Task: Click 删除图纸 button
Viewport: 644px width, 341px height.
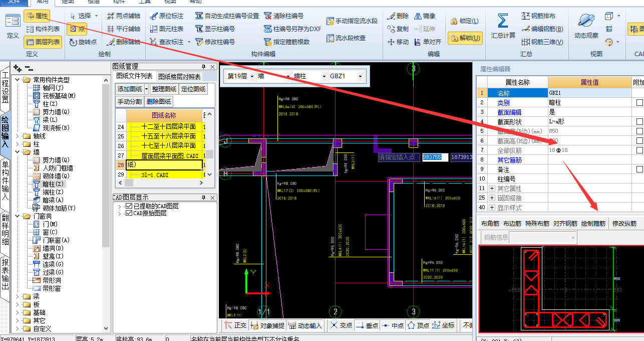Action: (159, 101)
